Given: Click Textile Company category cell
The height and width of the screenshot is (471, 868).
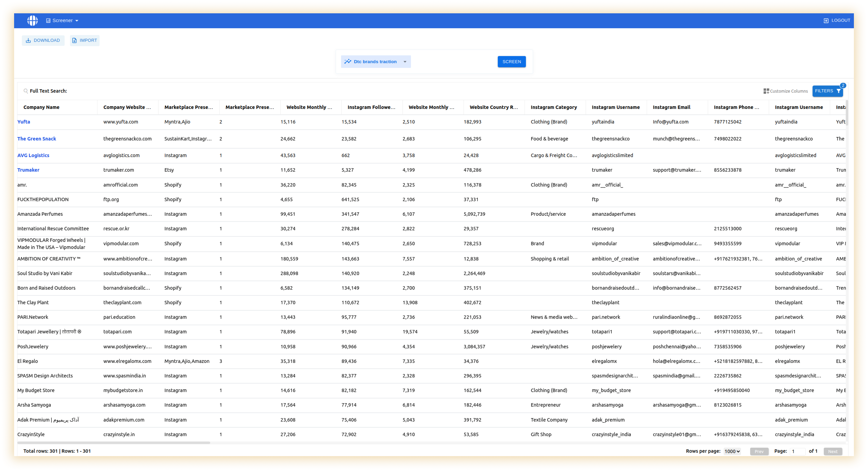Looking at the screenshot, I should click(x=549, y=420).
